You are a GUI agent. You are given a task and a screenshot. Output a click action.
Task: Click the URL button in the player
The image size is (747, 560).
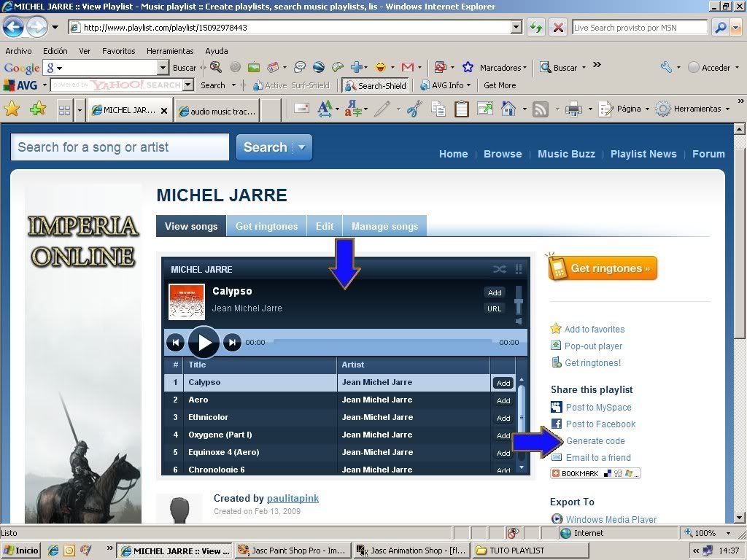[x=494, y=308]
